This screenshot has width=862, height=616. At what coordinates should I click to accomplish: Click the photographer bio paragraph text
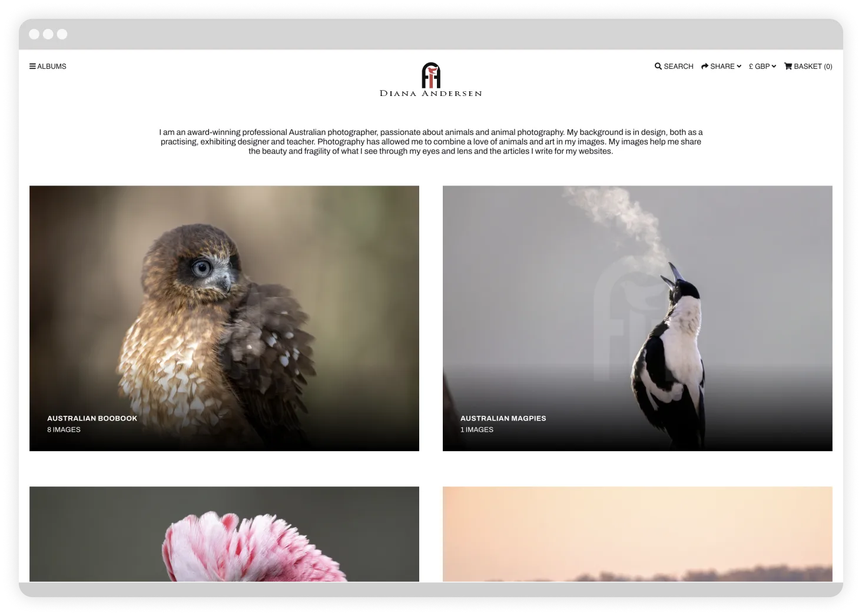coord(431,142)
